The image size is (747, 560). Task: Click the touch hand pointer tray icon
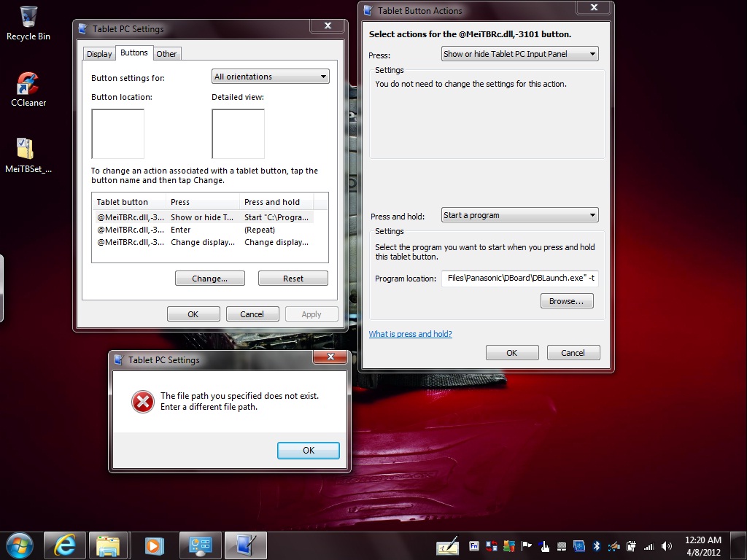pos(544,546)
